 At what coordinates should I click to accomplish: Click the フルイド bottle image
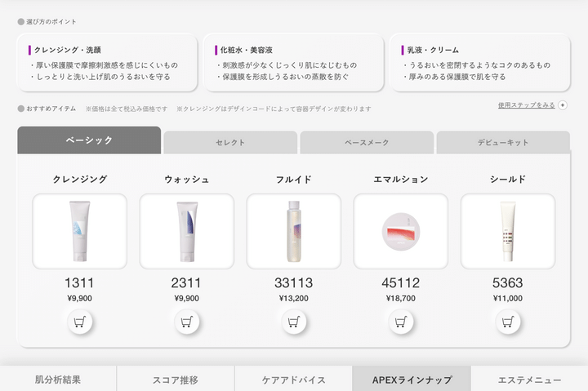[x=293, y=231]
